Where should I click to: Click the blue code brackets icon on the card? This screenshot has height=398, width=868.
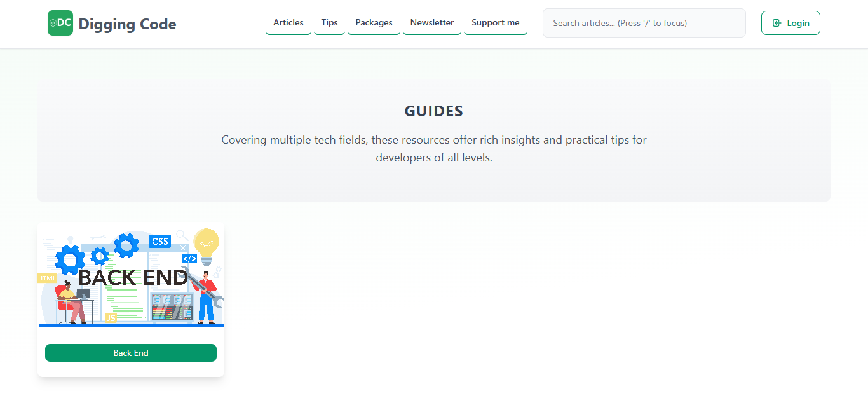pos(189,258)
